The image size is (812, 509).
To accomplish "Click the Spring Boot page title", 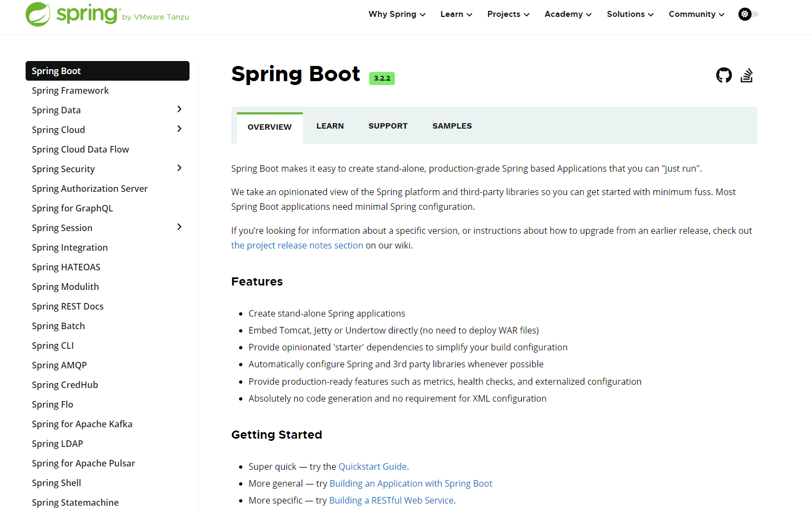I will tap(296, 74).
